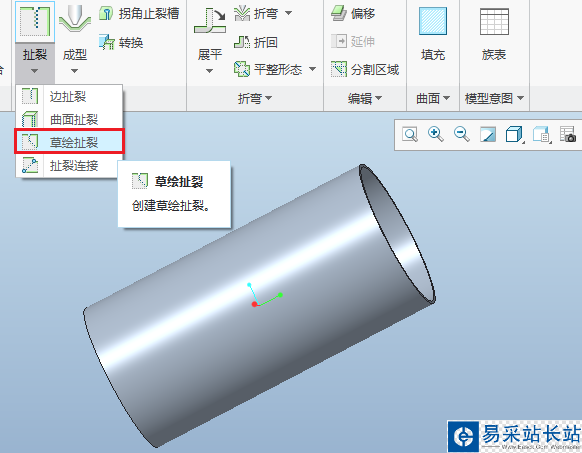Select the 分割区域 (Split Area) tool
The width and height of the screenshot is (582, 453).
[365, 69]
